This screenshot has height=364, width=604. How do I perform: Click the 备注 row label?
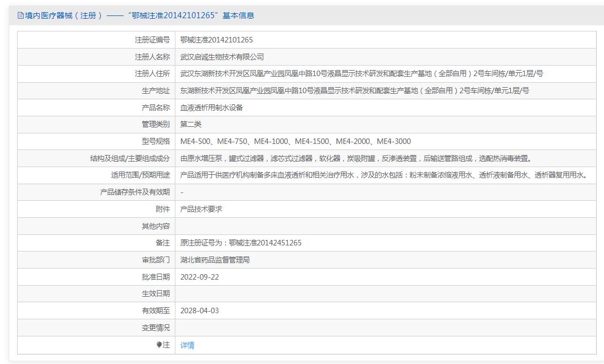(163, 243)
